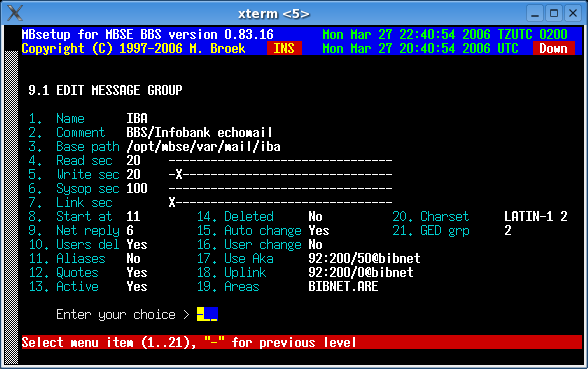The width and height of the screenshot is (588, 369).
Task: Click the local time with TZUTC 0200
Action: point(445,34)
